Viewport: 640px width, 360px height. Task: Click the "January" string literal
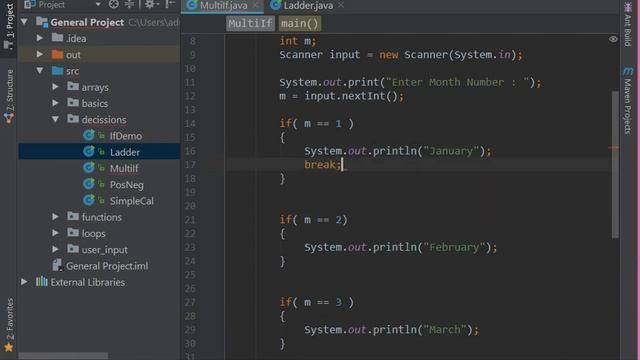coord(451,151)
